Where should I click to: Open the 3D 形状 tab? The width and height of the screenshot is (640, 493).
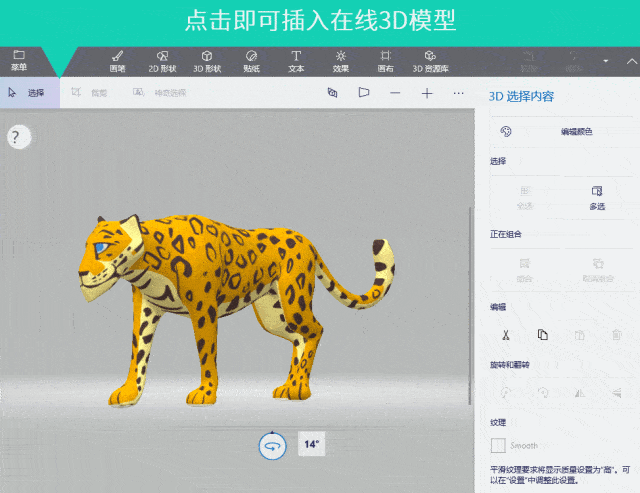pyautogui.click(x=207, y=61)
